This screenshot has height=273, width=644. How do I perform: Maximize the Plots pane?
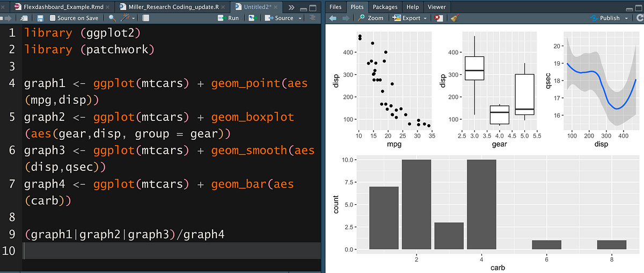pos(639,7)
